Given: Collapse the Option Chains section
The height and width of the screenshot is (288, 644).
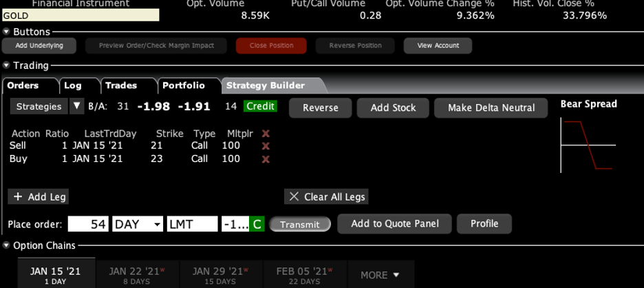Looking at the screenshot, I should coord(6,245).
